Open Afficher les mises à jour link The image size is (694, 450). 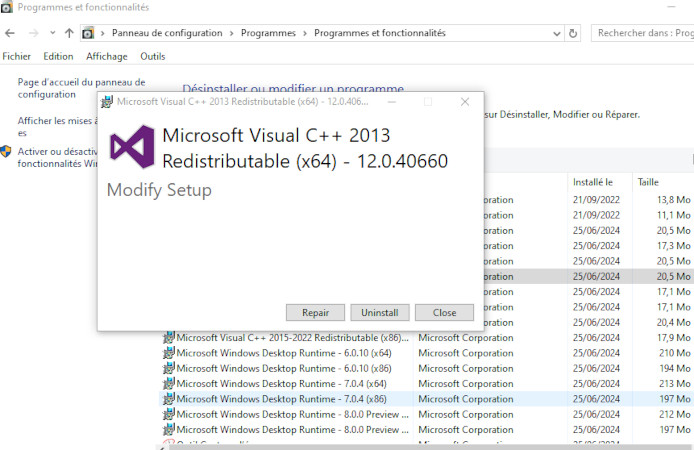tap(58, 127)
